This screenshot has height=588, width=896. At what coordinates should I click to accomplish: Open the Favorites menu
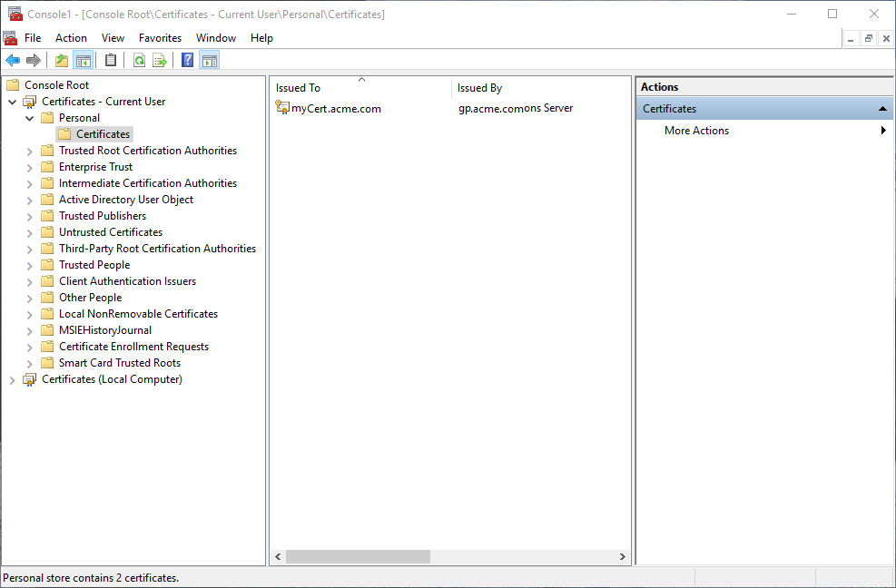[x=160, y=38]
